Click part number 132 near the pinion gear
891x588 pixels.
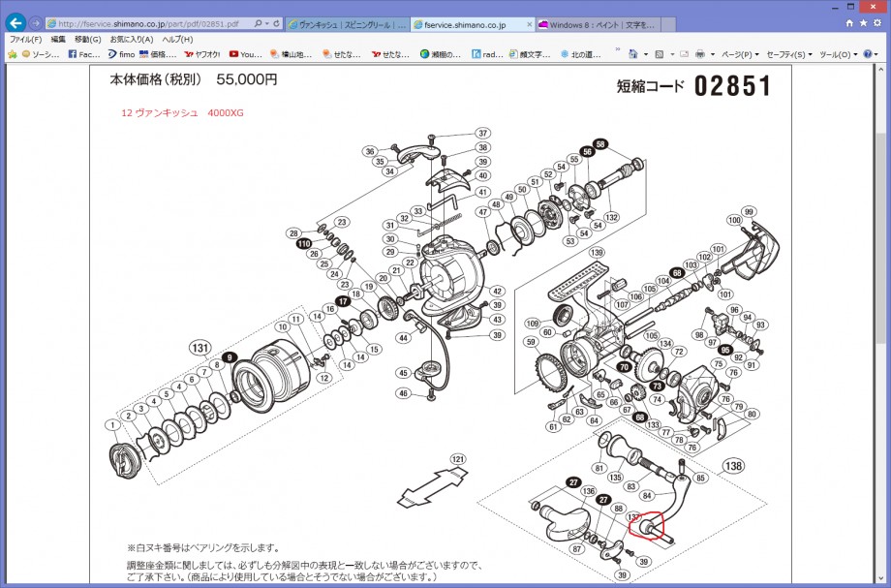pyautogui.click(x=611, y=217)
